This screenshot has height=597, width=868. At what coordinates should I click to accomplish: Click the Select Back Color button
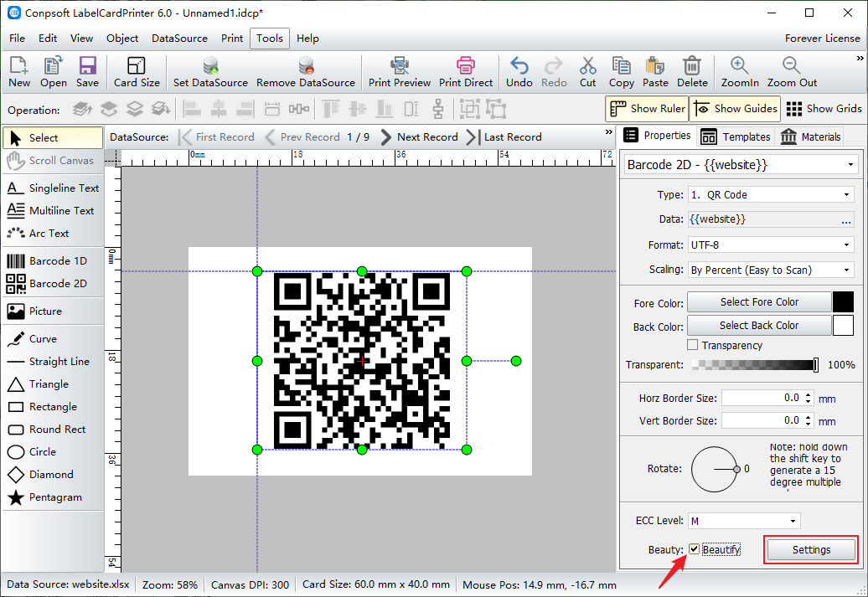[759, 326]
